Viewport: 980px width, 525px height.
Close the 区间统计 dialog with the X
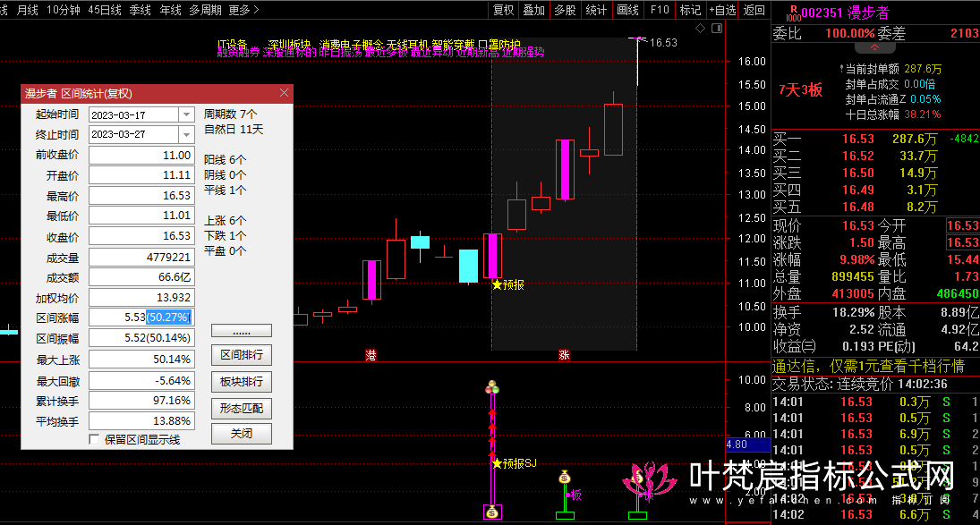(285, 93)
